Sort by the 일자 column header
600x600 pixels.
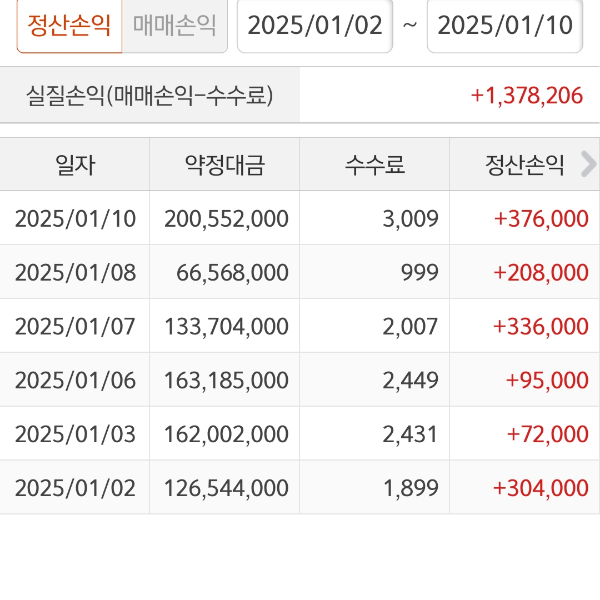(75, 164)
